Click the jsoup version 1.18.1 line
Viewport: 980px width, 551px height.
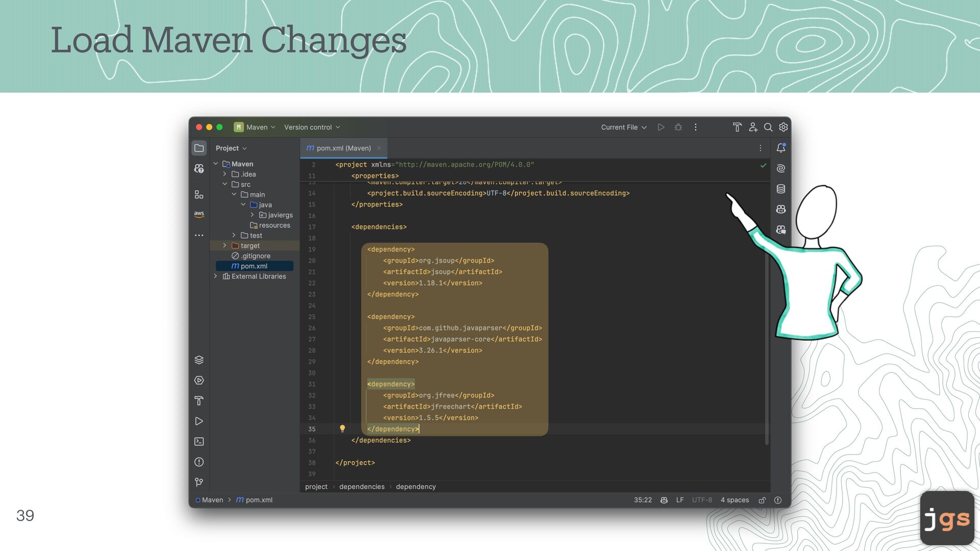pos(432,283)
